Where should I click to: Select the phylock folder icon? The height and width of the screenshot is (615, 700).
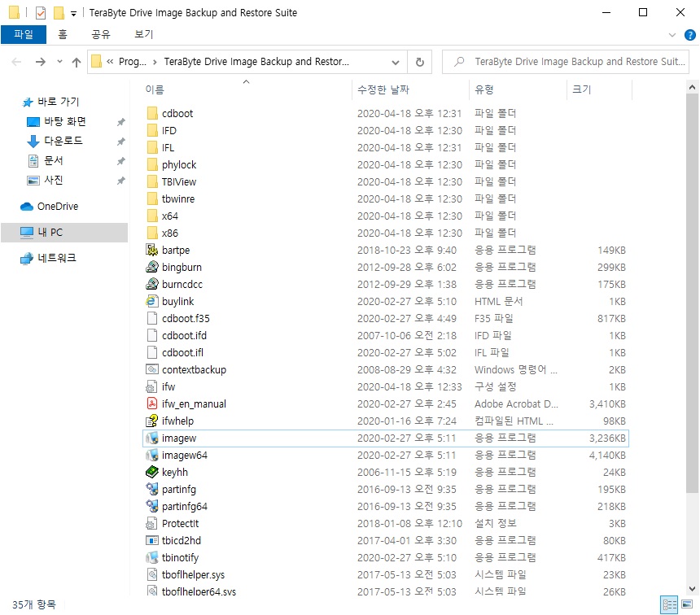pos(152,164)
